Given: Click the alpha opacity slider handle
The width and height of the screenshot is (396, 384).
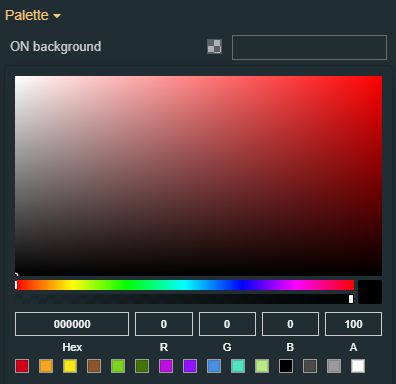Looking at the screenshot, I should point(351,299).
